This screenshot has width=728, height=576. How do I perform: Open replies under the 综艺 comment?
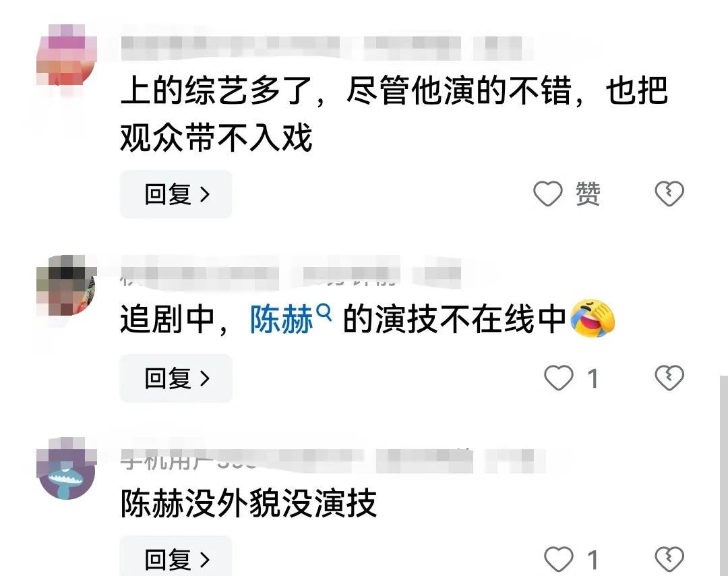point(176,194)
